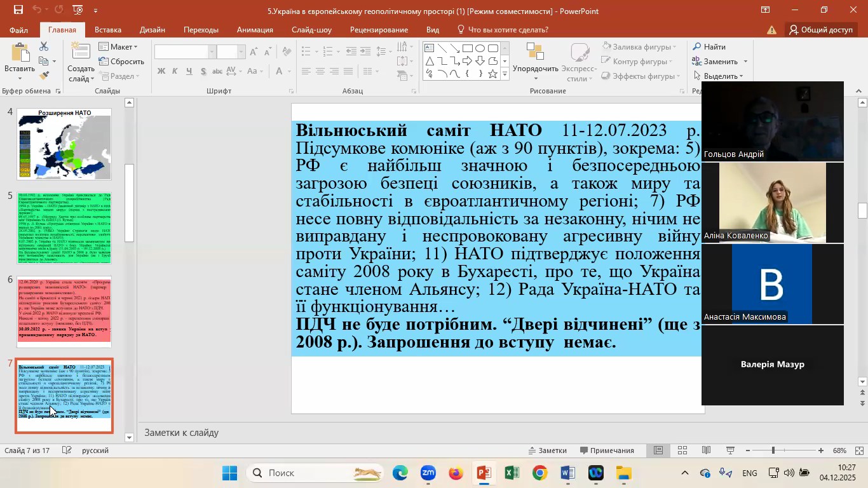Click the zoom slider handle
This screenshot has height=488, width=868.
pyautogui.click(x=773, y=451)
